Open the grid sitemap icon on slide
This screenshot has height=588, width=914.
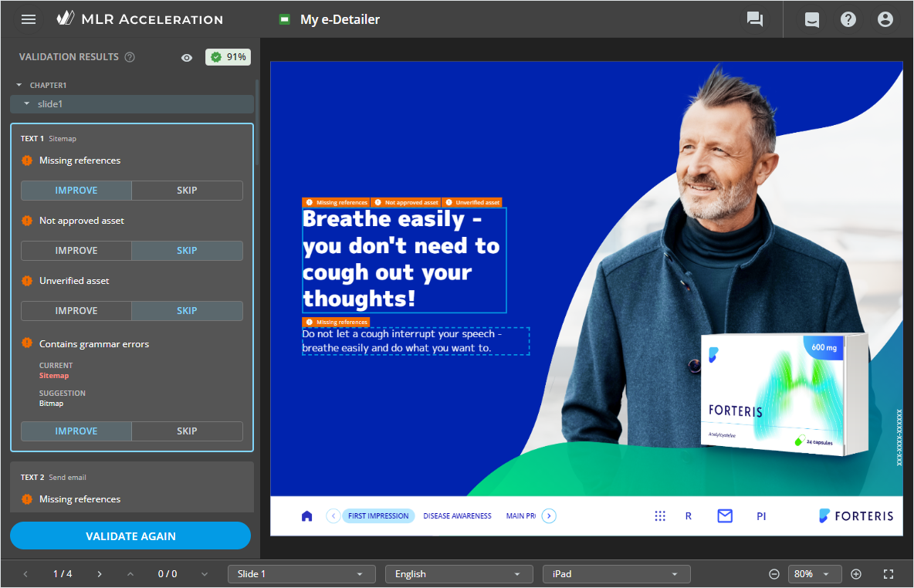pos(660,516)
